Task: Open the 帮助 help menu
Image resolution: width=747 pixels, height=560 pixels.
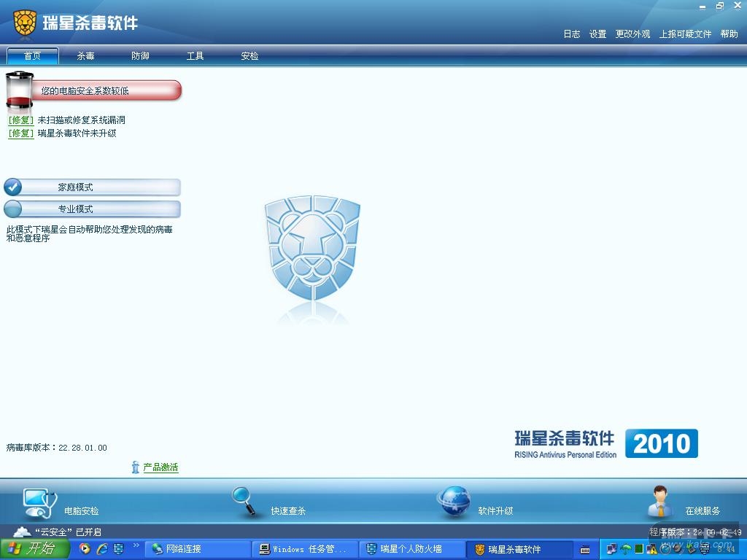Action: tap(729, 34)
